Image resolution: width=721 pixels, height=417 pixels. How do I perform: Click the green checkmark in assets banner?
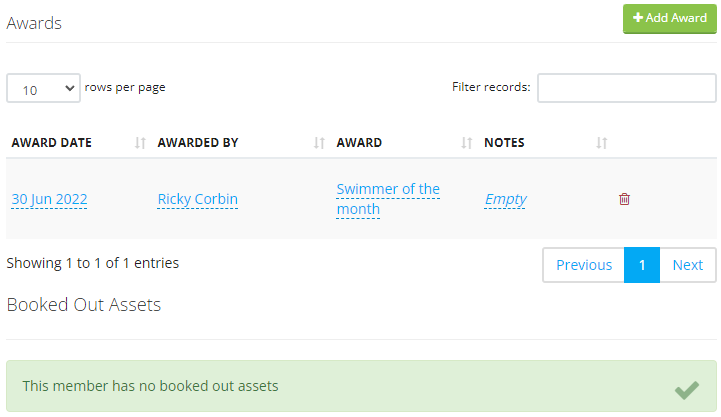click(686, 389)
